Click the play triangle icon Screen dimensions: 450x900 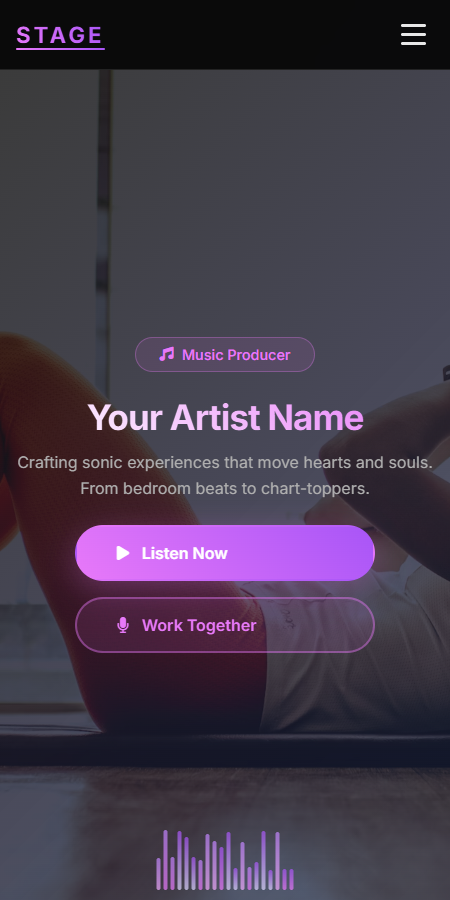[123, 553]
